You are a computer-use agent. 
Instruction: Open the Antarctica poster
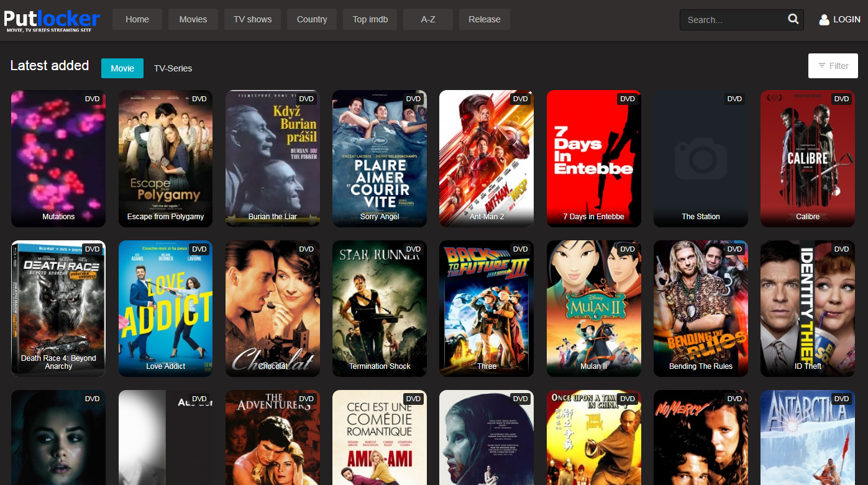click(x=808, y=437)
